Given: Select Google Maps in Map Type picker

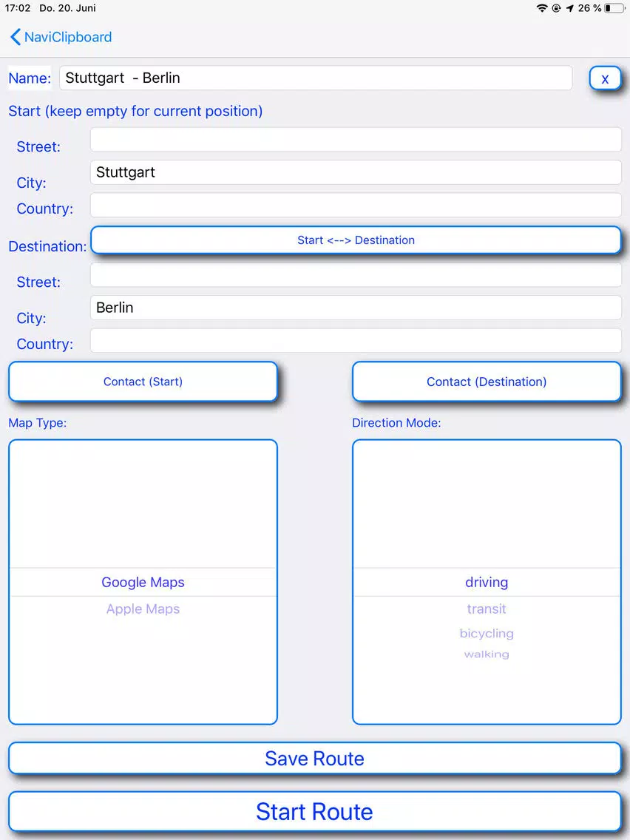Looking at the screenshot, I should pyautogui.click(x=143, y=583).
